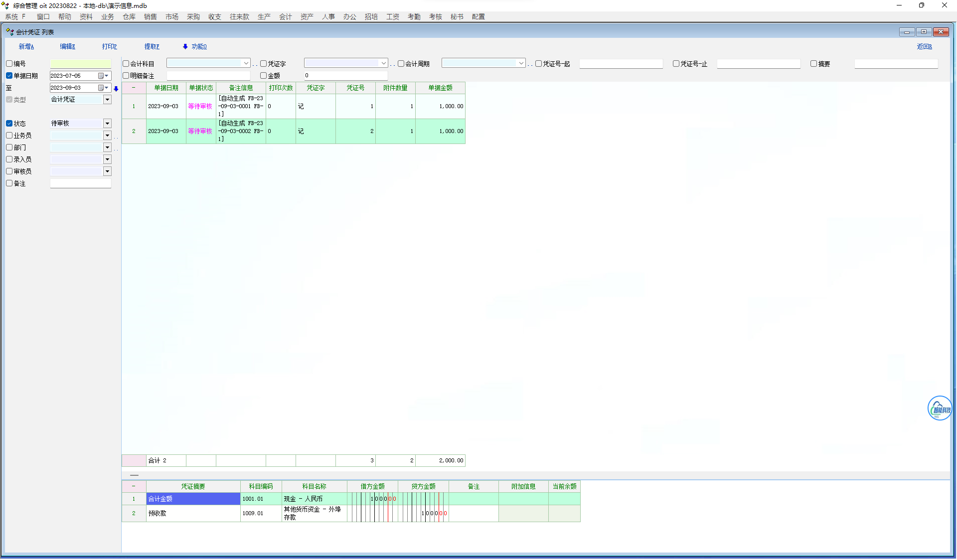The image size is (957, 560).
Task: Uncheck the 状态 filter checkbox
Action: click(x=9, y=124)
